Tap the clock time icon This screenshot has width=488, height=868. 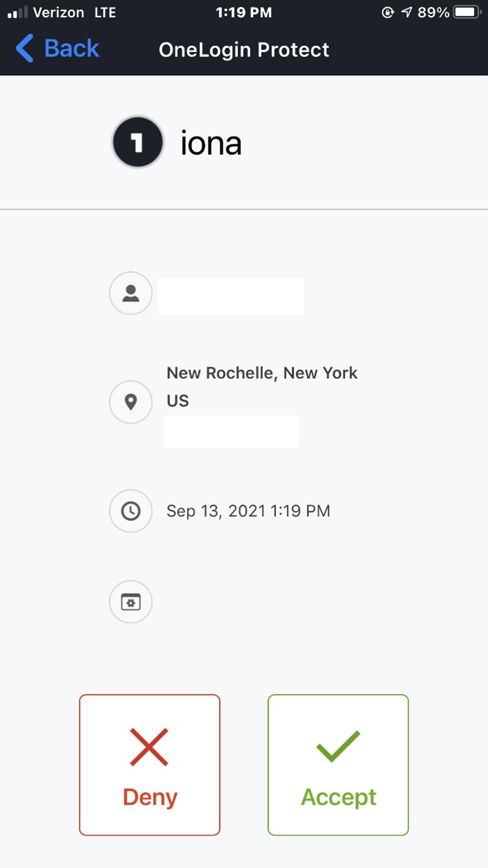(x=130, y=511)
